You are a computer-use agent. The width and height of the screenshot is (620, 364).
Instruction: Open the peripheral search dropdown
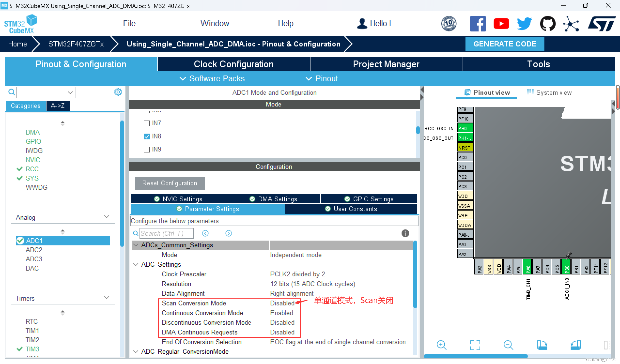pyautogui.click(x=70, y=92)
